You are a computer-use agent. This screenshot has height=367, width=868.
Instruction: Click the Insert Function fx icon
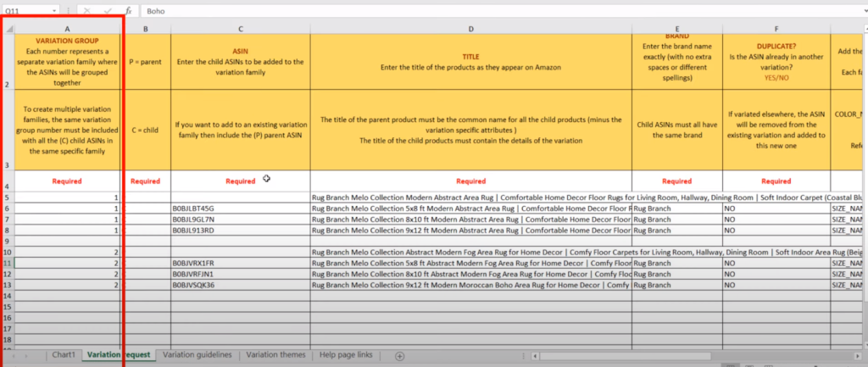click(128, 10)
